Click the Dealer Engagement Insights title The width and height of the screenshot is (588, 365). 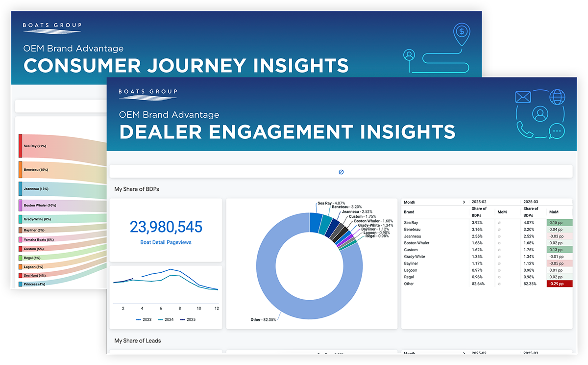tap(287, 131)
